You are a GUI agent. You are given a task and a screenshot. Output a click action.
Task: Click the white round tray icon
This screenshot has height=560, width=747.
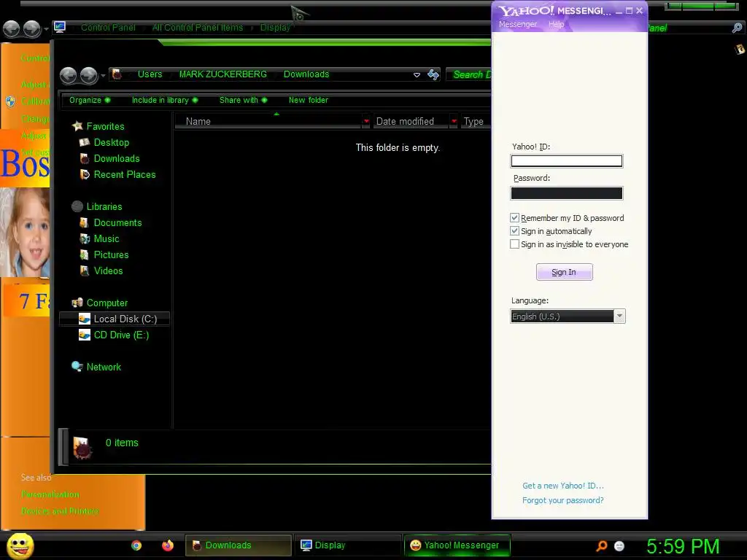click(x=619, y=545)
